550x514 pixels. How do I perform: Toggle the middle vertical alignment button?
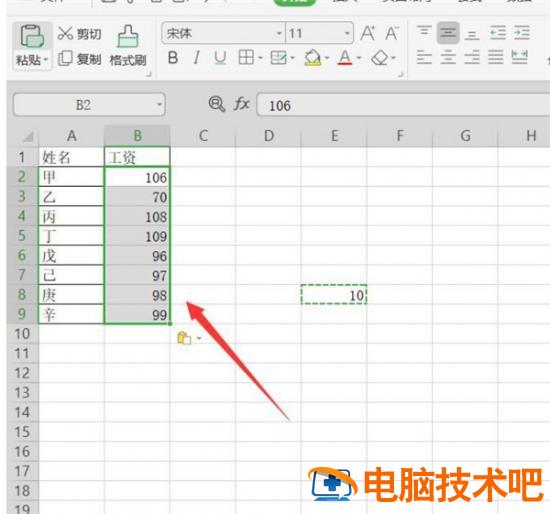tap(448, 33)
